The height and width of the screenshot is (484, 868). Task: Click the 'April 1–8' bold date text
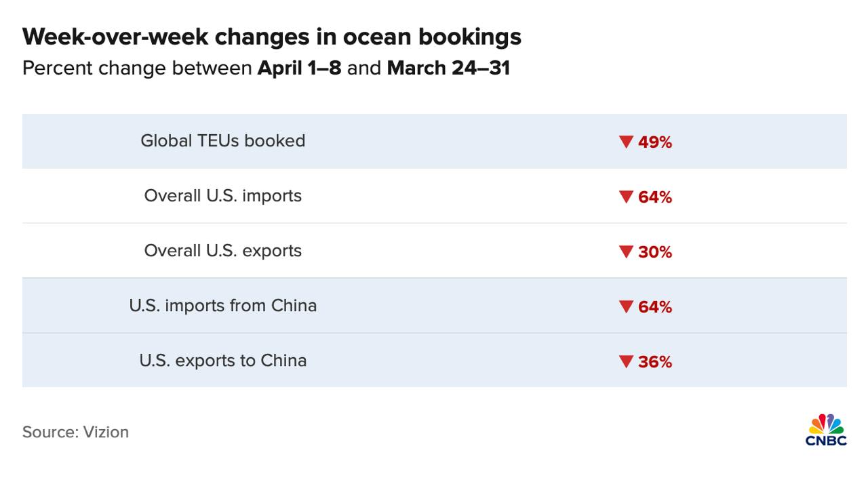(299, 68)
